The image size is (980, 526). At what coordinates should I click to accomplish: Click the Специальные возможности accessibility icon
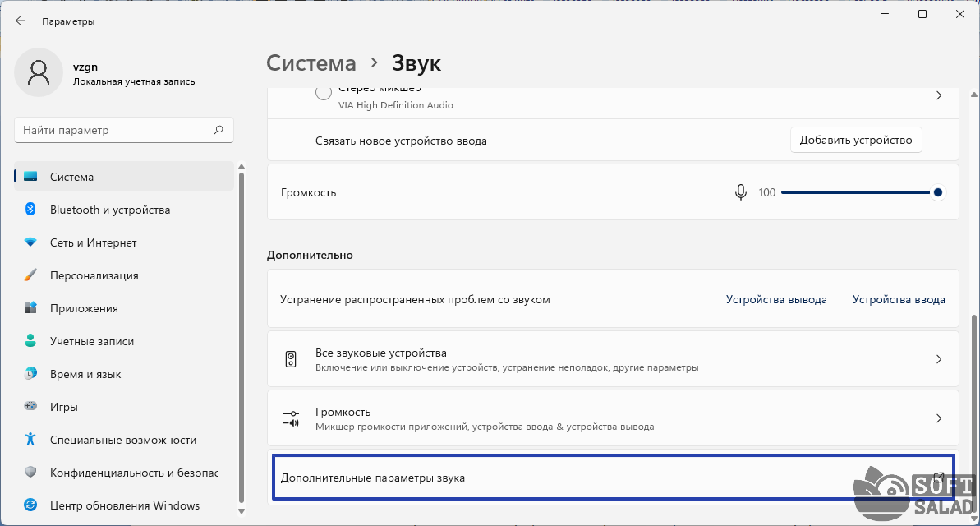click(x=30, y=440)
